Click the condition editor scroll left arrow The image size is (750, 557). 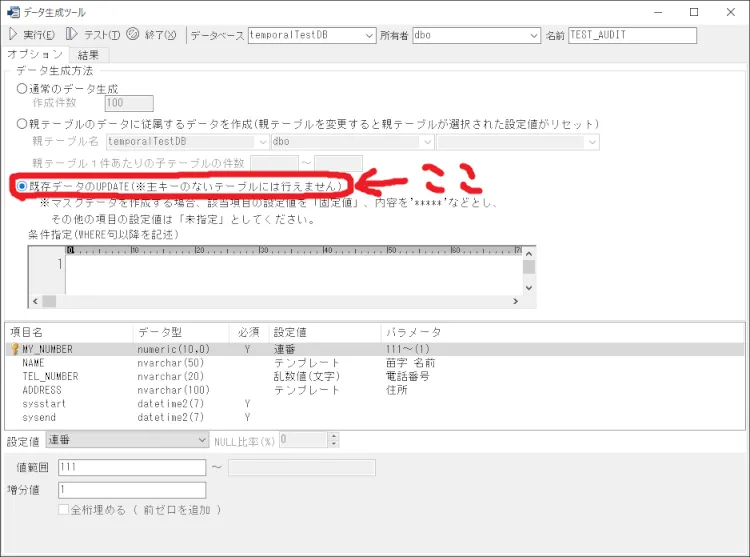coord(35,301)
